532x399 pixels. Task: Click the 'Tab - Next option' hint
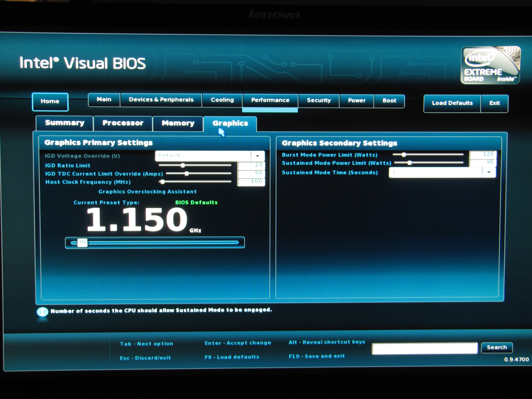click(147, 344)
